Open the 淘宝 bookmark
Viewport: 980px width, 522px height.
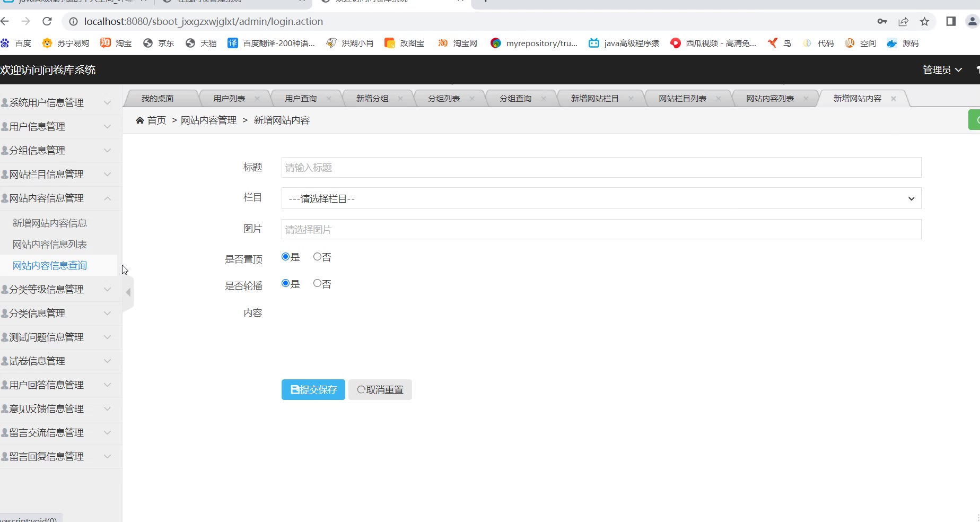click(x=116, y=43)
